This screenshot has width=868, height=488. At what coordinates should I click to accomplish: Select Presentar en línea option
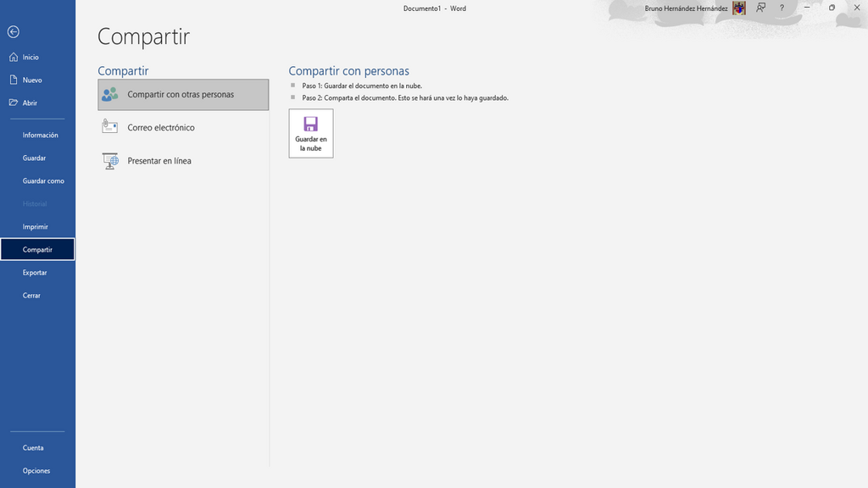click(x=183, y=161)
